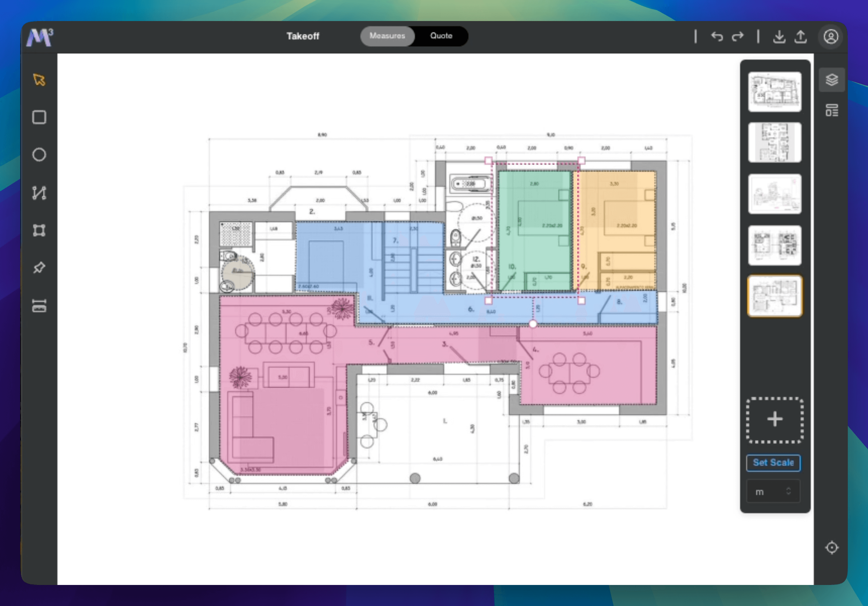Screen dimensions: 868x606
Task: Switch to the Quote tab
Action: (x=441, y=36)
